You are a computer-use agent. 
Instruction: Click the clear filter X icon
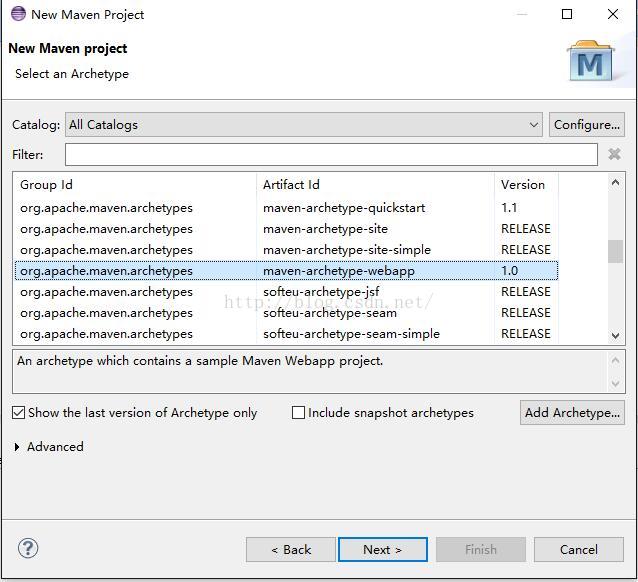[614, 154]
